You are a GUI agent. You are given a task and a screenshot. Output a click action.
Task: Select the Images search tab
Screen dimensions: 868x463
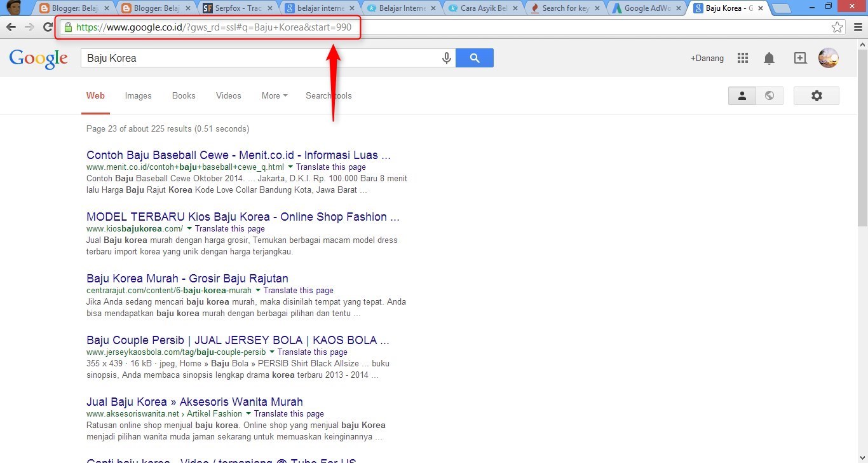(x=138, y=95)
